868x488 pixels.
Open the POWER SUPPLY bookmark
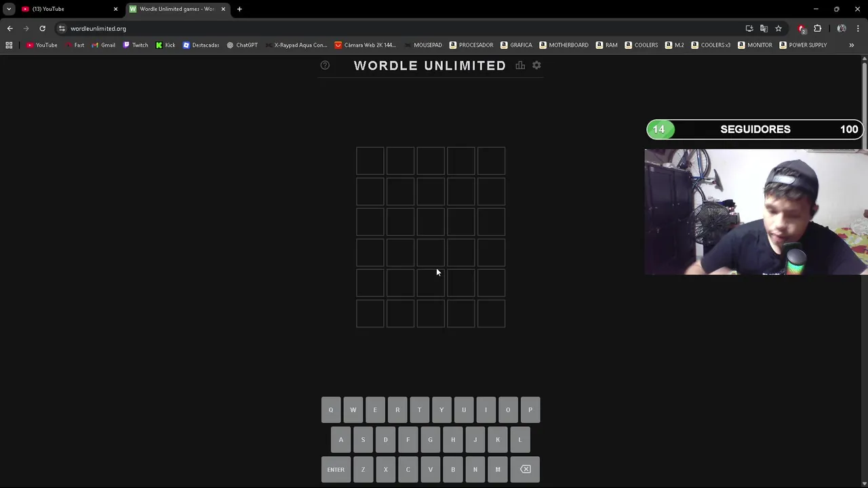(803, 45)
